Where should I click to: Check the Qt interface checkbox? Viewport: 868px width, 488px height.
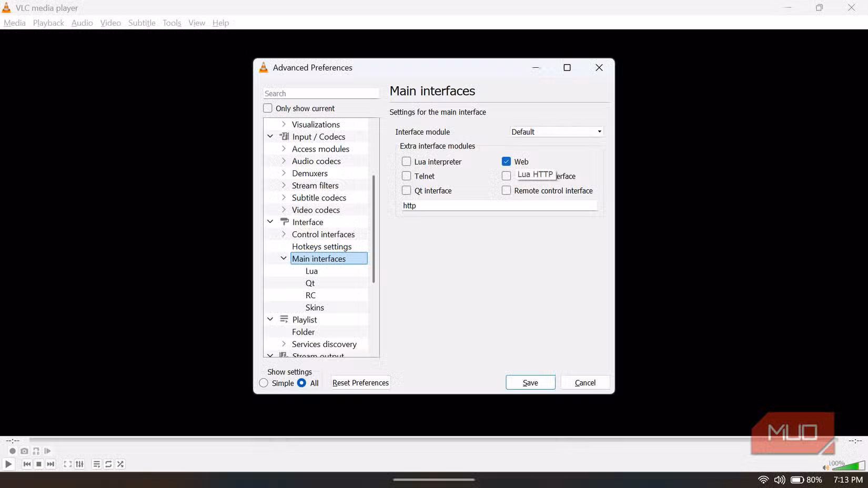pyautogui.click(x=406, y=190)
